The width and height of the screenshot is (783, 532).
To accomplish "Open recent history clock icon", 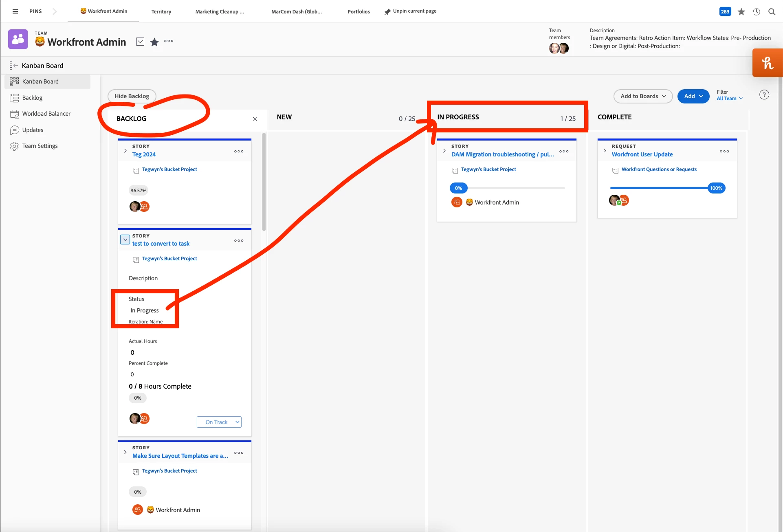I will (756, 12).
